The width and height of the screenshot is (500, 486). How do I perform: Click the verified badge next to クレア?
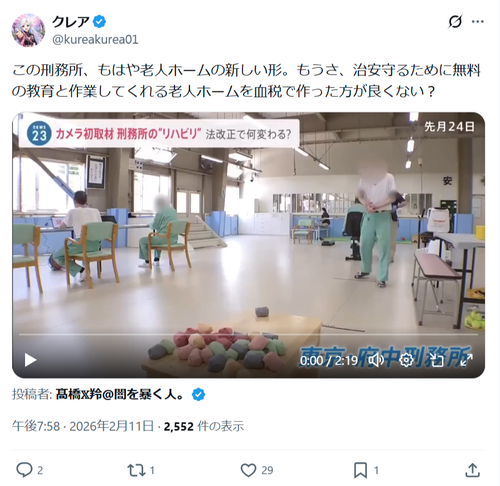99,22
